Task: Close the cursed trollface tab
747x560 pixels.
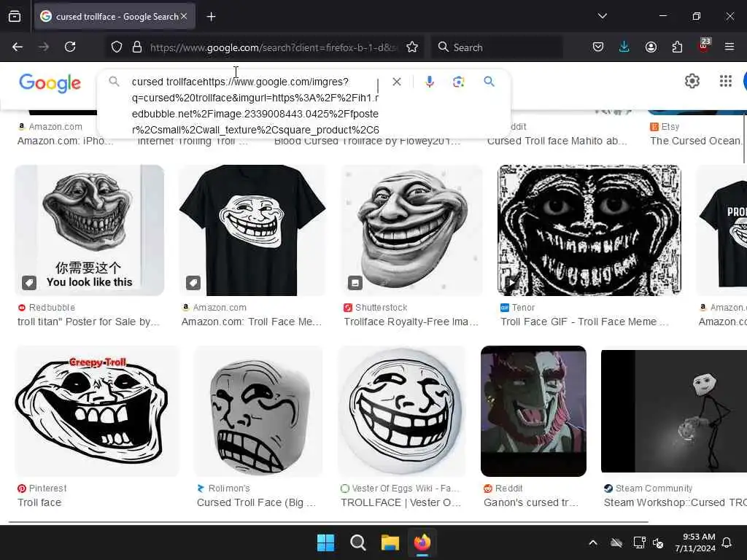Action: 184,16
